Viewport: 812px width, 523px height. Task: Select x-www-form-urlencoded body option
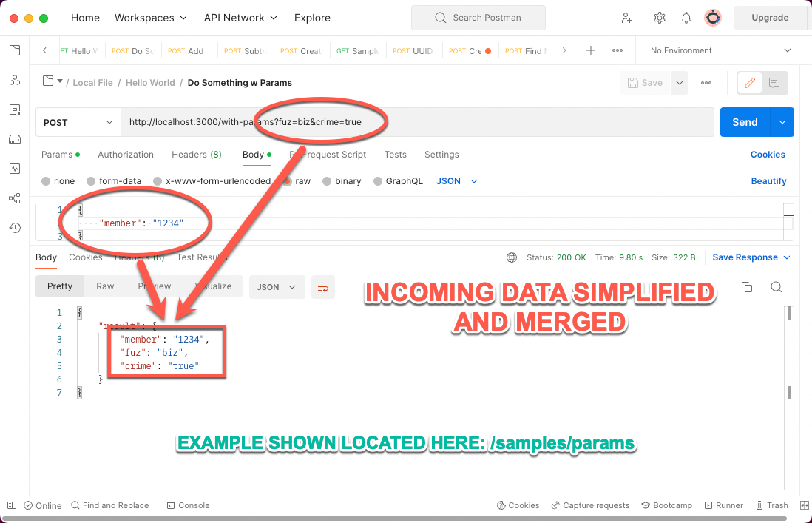tap(212, 181)
